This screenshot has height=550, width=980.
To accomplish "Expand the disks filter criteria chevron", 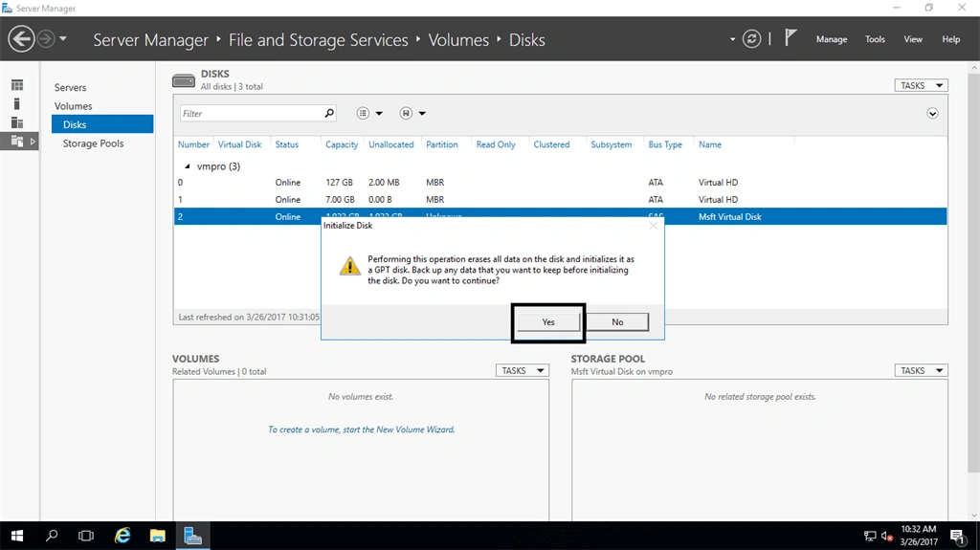I will (x=932, y=113).
